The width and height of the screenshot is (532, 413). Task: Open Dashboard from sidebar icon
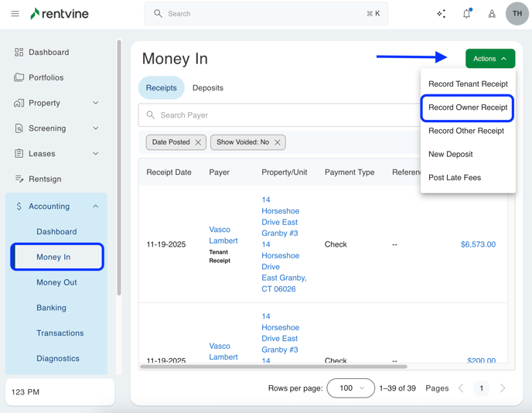pos(19,53)
